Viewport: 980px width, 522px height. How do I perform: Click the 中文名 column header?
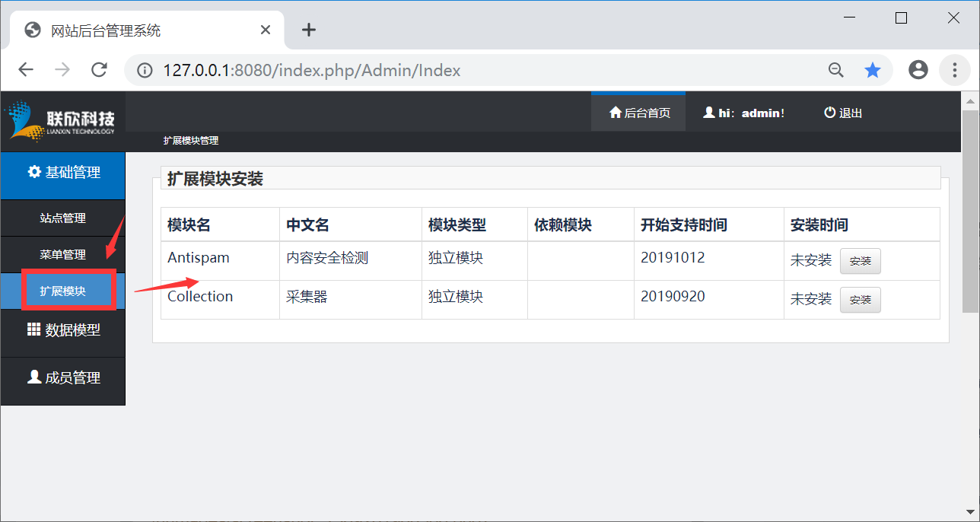pyautogui.click(x=351, y=224)
